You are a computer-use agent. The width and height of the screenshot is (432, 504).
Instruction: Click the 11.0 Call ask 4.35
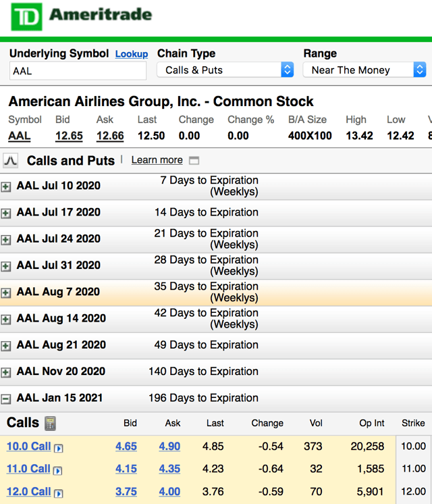tap(169, 469)
